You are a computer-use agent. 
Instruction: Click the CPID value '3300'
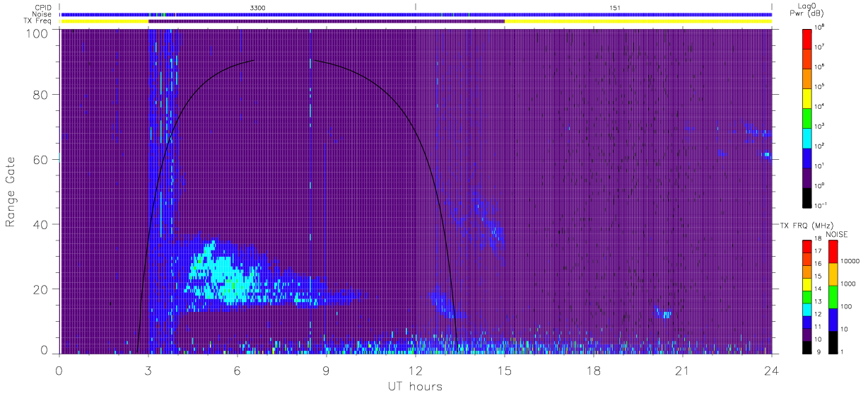click(258, 8)
